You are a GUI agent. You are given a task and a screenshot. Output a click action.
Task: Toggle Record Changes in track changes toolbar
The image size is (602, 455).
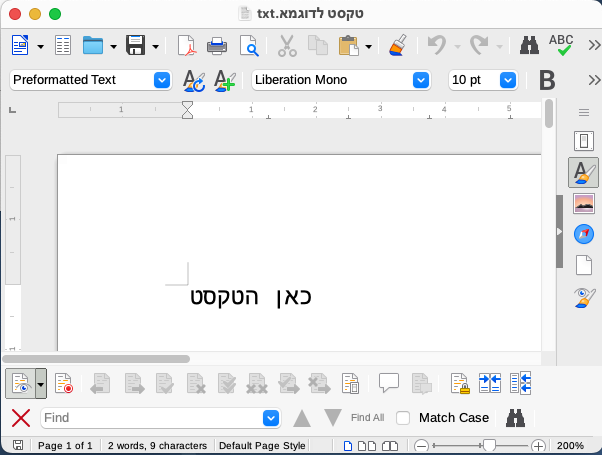click(x=64, y=383)
